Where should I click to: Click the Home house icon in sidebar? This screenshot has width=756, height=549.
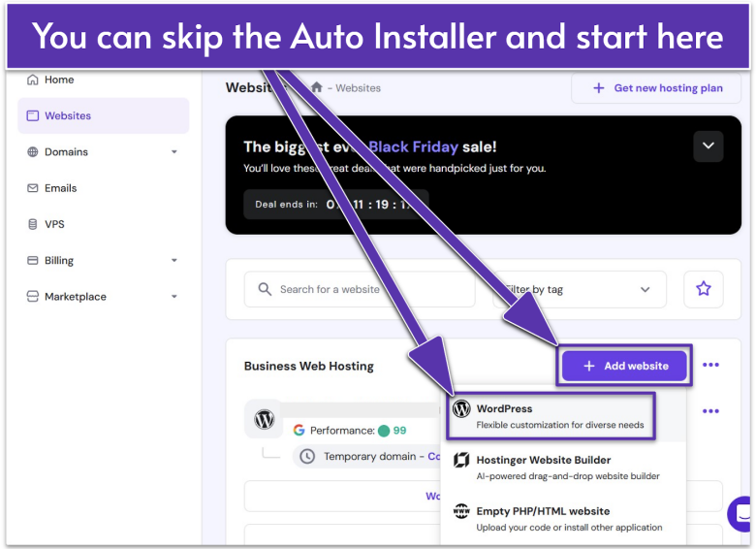tap(32, 80)
